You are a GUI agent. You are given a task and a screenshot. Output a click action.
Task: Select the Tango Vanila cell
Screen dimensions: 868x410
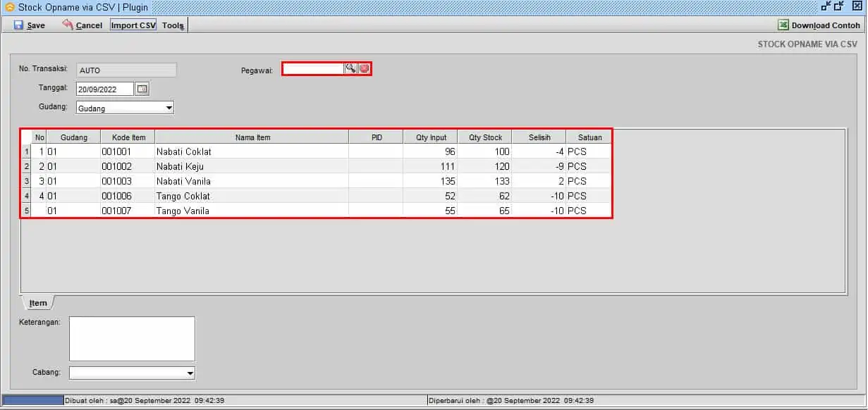[x=252, y=211]
